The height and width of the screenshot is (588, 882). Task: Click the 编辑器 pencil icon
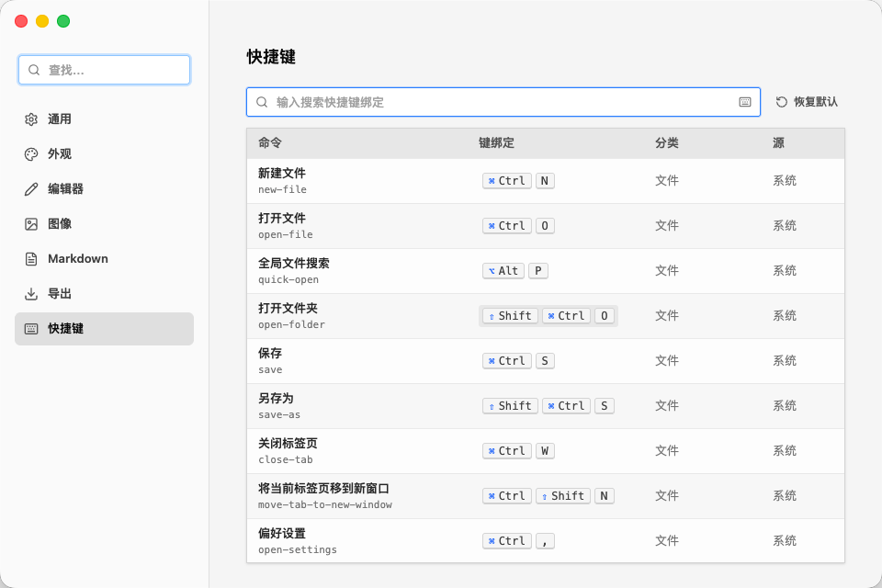click(31, 189)
